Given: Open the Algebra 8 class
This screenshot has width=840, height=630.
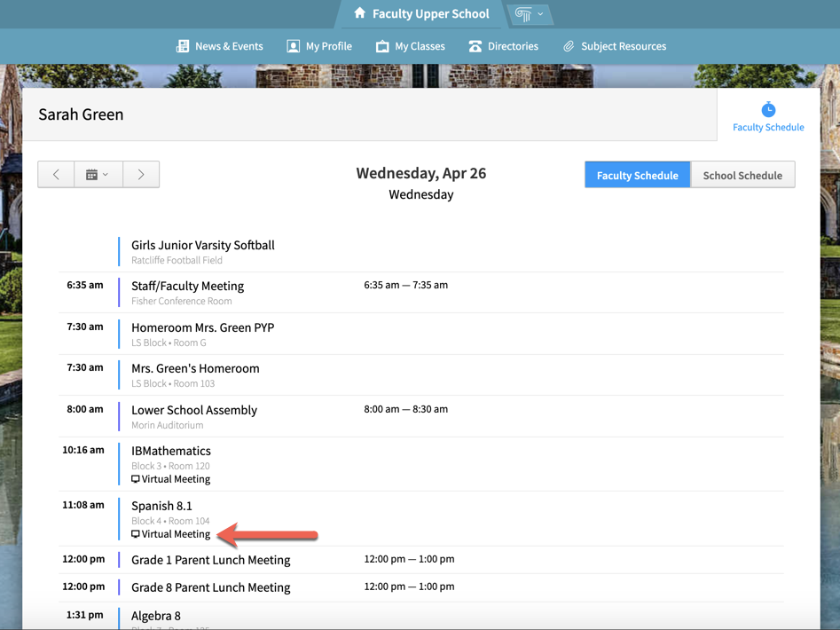Looking at the screenshot, I should [x=156, y=616].
